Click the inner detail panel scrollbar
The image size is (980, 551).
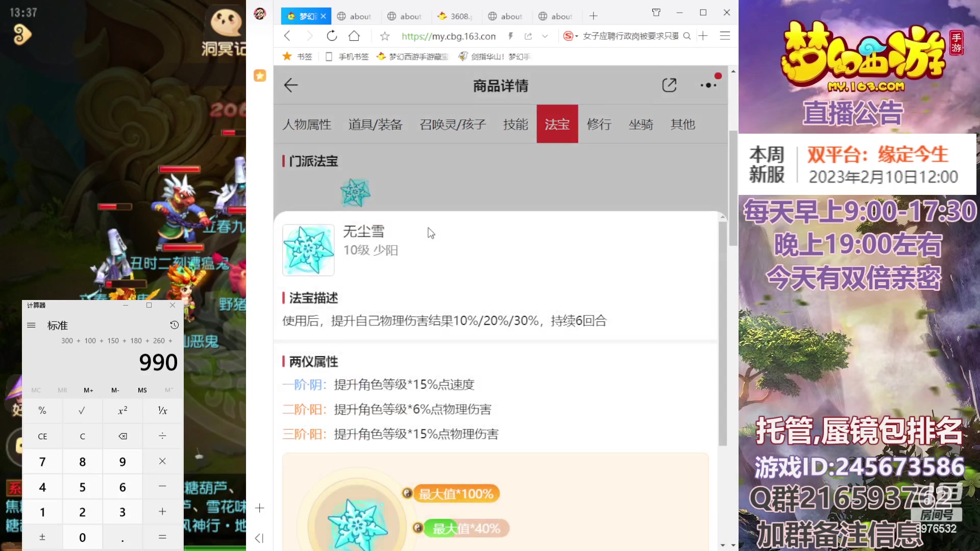(722, 334)
